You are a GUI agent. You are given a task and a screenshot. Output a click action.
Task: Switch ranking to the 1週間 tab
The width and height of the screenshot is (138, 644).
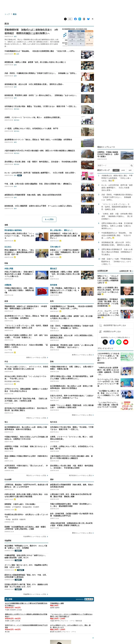click(130, 170)
